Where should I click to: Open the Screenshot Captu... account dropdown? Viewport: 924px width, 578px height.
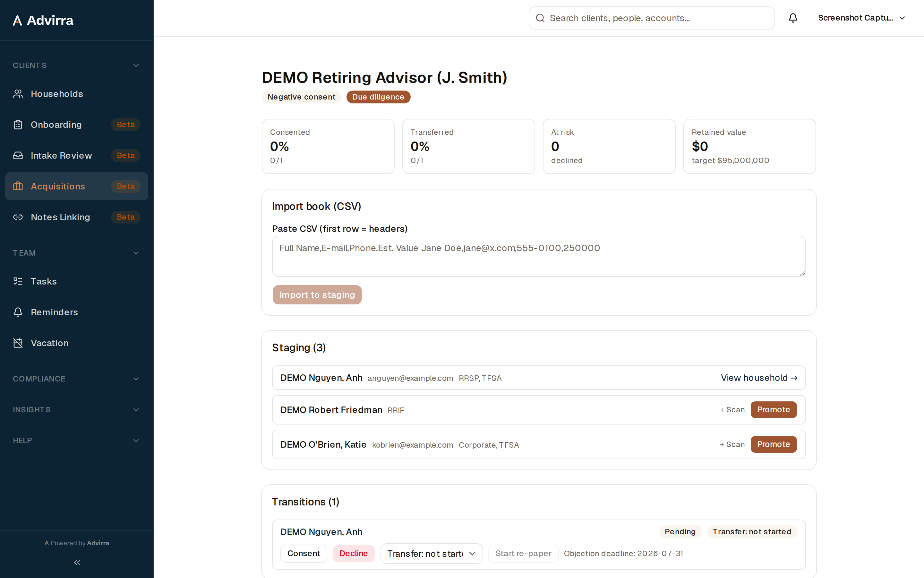861,18
